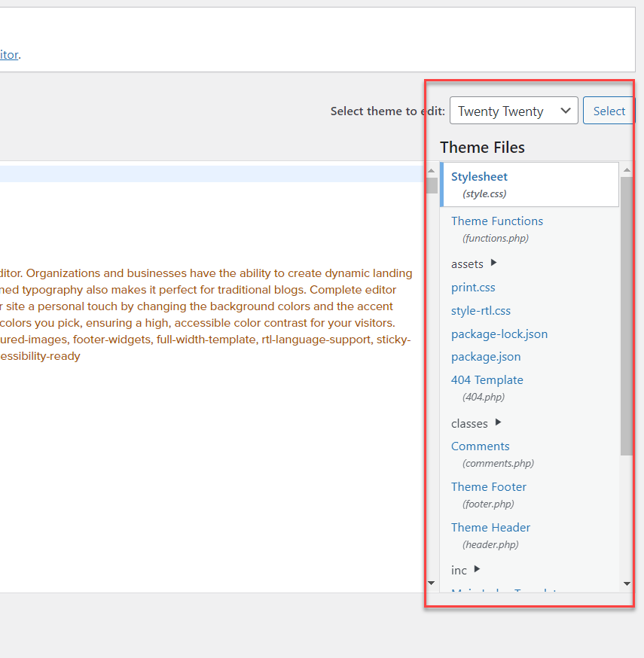Open the 404 Template file
The image size is (644, 658).
click(487, 379)
